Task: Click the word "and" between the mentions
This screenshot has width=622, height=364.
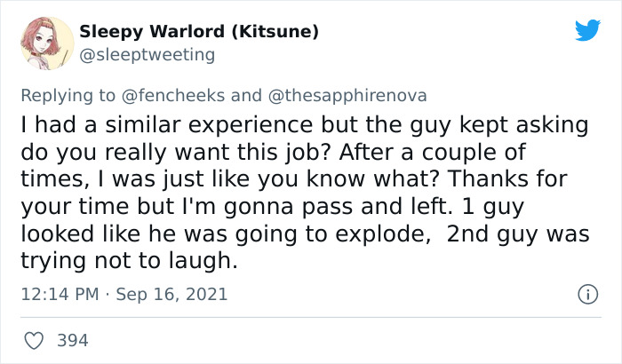Action: (x=246, y=96)
